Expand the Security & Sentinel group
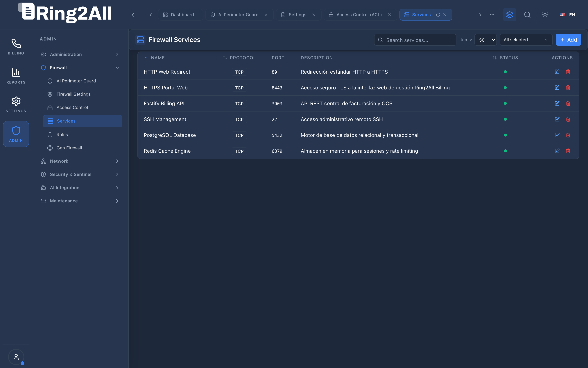The height and width of the screenshot is (368, 588). coord(80,174)
